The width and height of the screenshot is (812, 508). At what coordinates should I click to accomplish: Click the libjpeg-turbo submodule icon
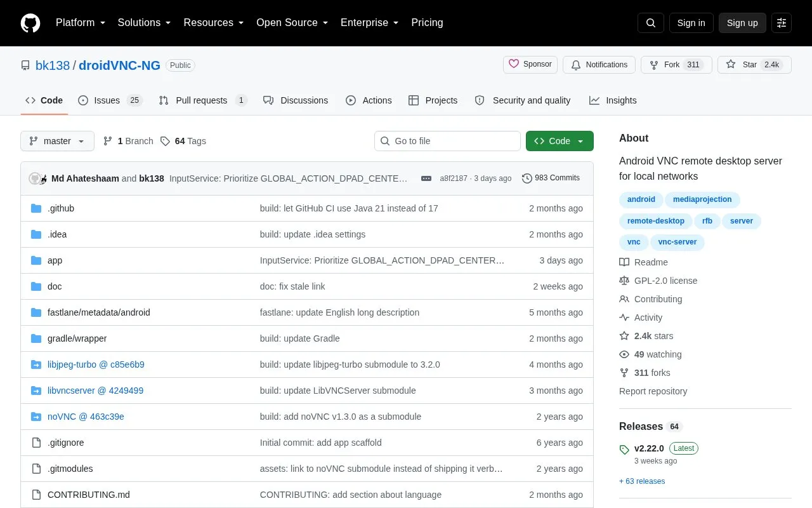[36, 364]
